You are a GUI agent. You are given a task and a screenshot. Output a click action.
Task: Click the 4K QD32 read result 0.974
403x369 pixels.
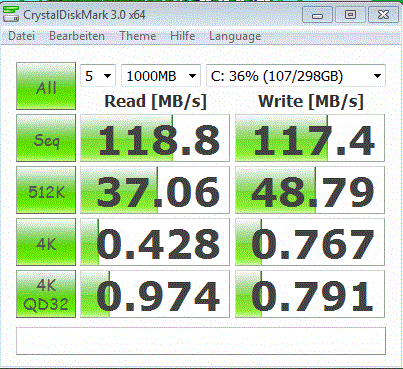click(x=155, y=294)
